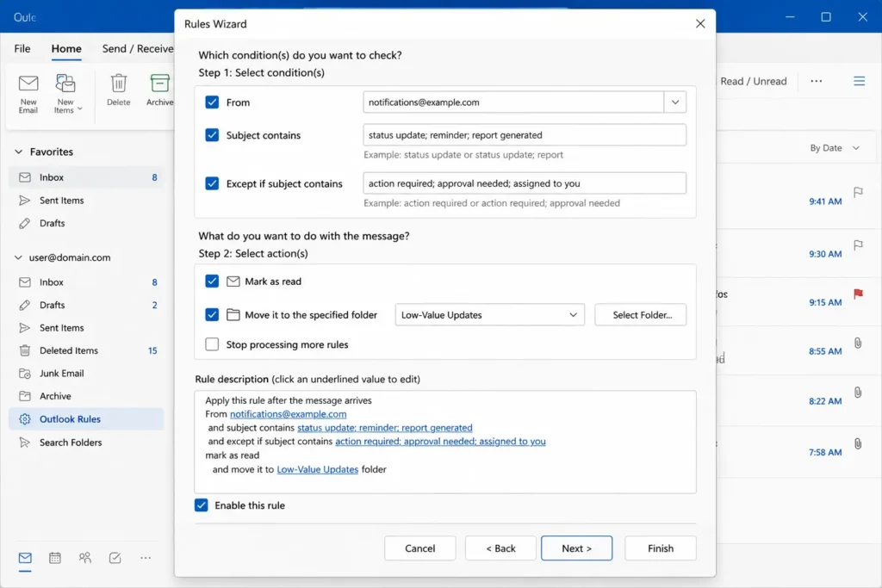Screen dimensions: 882x588
Task: Click the Subject contains text field
Action: pyautogui.click(x=525, y=135)
